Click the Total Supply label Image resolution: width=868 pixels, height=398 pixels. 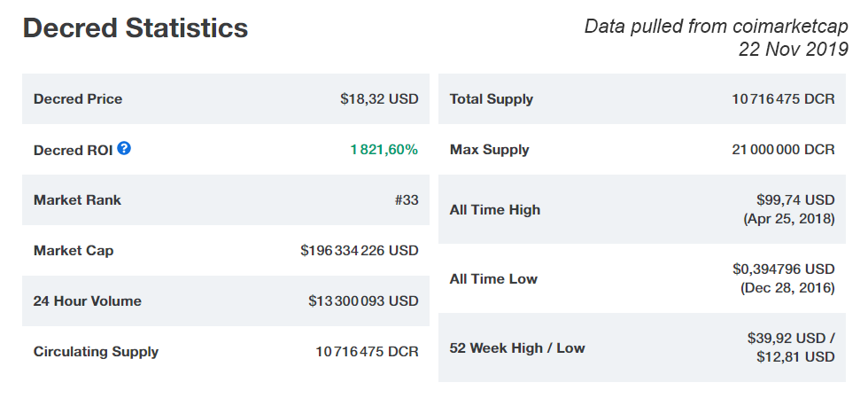click(492, 99)
